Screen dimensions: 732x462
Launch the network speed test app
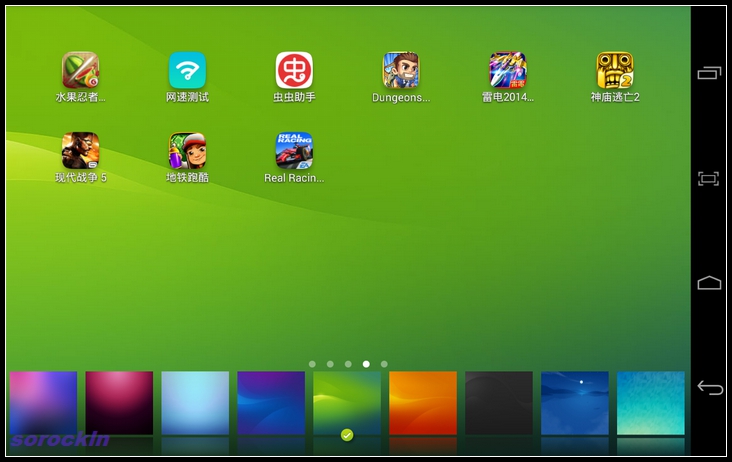point(187,71)
